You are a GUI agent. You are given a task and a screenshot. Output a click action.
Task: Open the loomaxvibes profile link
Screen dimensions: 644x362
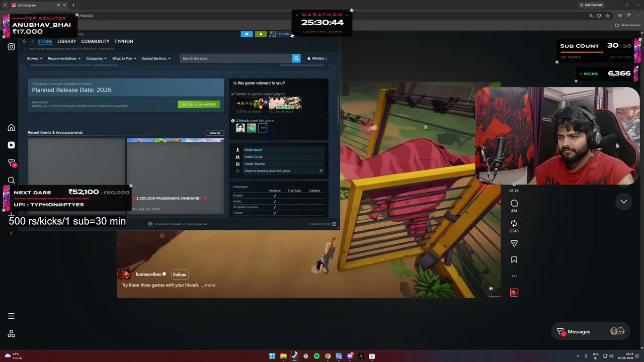148,275
